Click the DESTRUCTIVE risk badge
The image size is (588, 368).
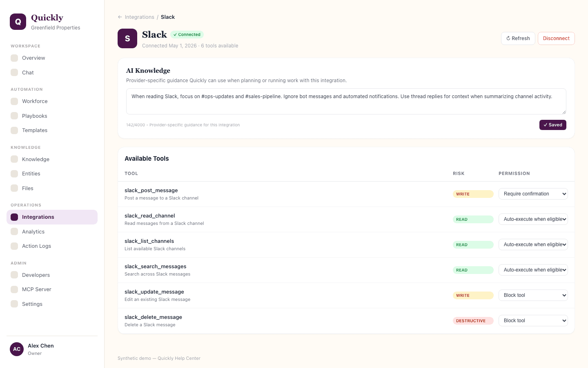[473, 321]
